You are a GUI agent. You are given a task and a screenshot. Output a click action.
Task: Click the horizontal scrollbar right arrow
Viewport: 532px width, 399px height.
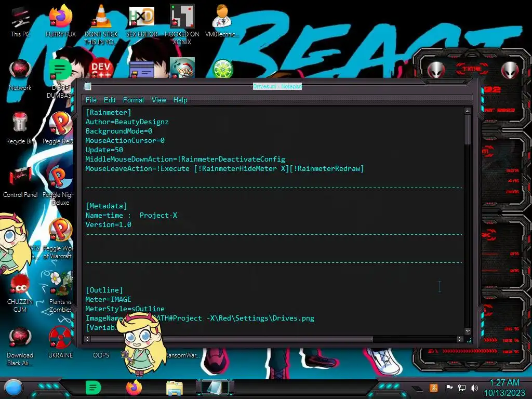460,339
